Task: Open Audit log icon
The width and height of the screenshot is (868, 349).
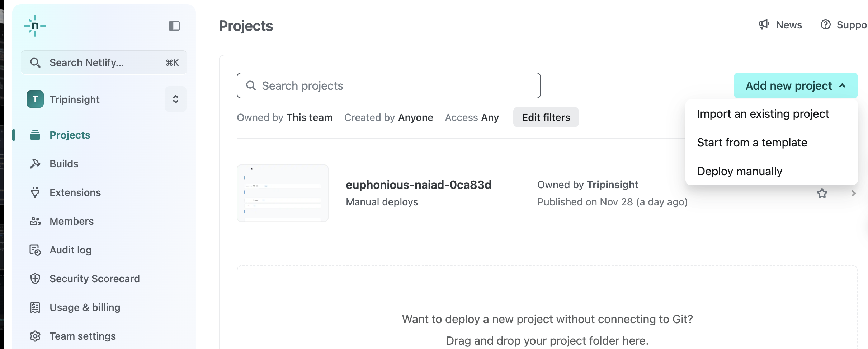Action: [x=35, y=250]
